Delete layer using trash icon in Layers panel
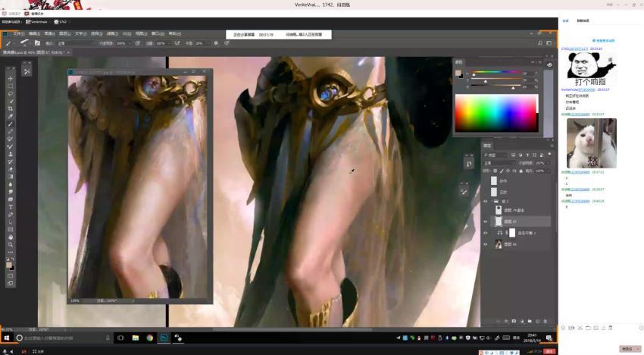 pos(546,322)
